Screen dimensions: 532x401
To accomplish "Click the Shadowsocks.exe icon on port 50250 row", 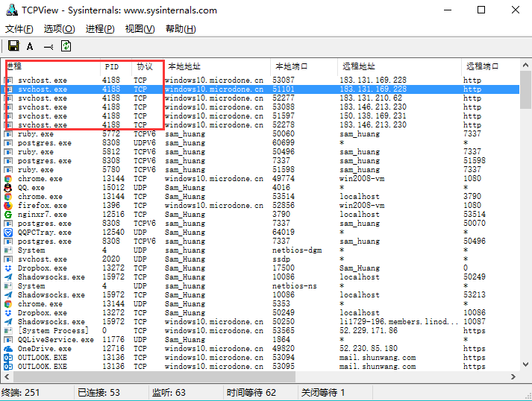I will click(7, 322).
